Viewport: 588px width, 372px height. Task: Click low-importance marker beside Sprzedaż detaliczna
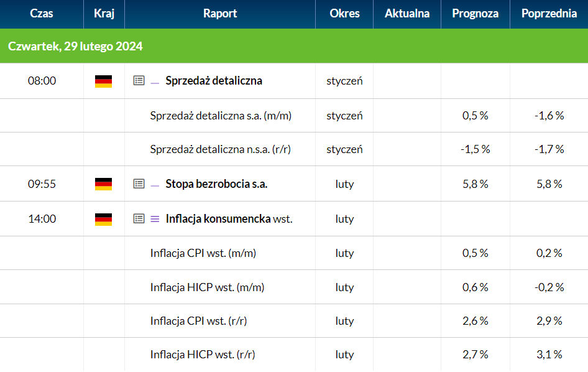click(155, 83)
